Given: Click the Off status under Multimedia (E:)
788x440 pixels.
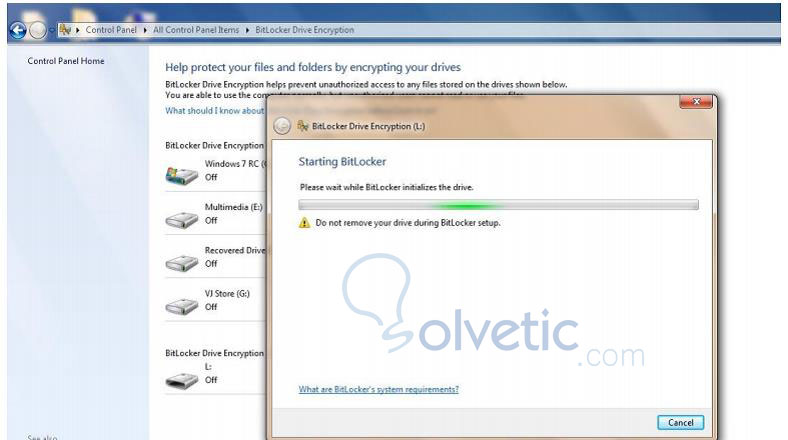Looking at the screenshot, I should [211, 220].
